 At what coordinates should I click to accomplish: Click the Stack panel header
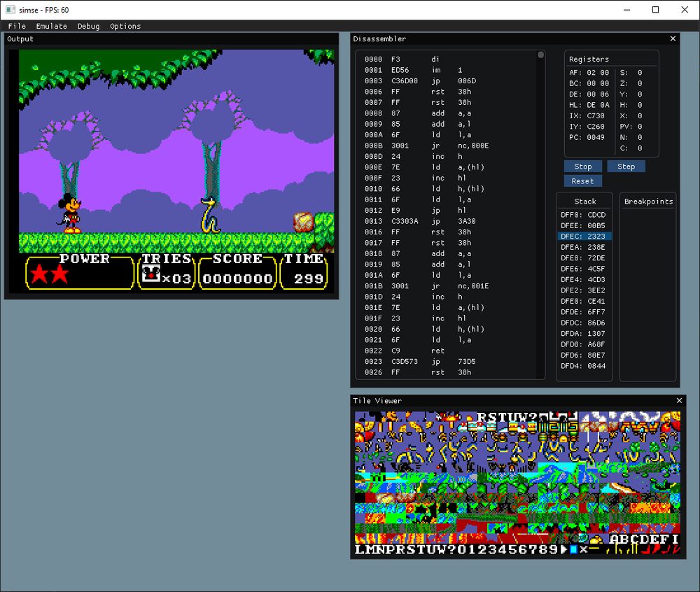tap(584, 202)
